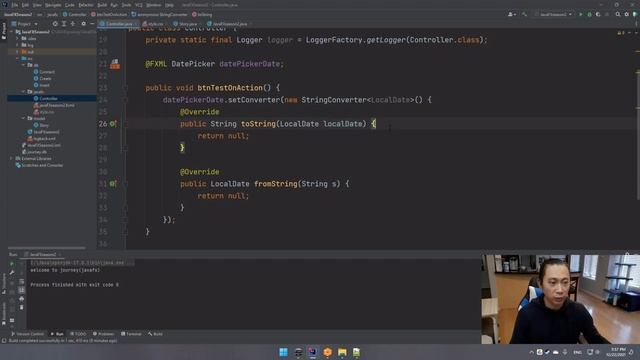
Task: Rerun program with green icon in Run panel
Action: [12, 264]
